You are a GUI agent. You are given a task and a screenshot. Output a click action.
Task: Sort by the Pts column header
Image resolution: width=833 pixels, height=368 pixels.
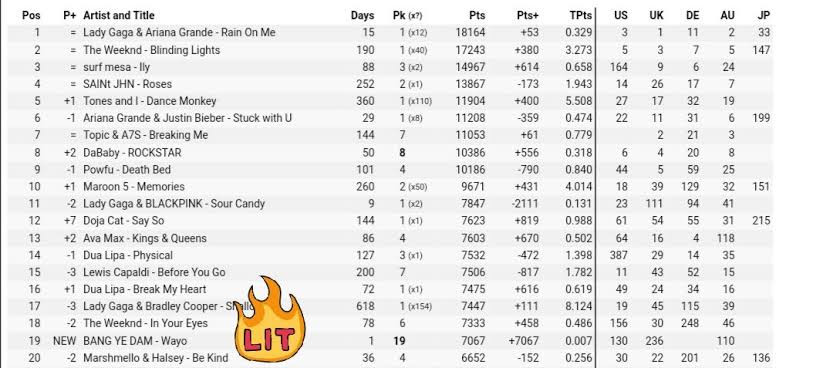[x=477, y=15]
